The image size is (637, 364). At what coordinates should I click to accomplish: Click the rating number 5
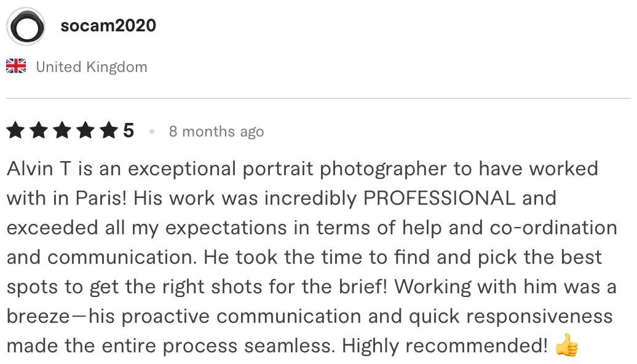point(129,131)
